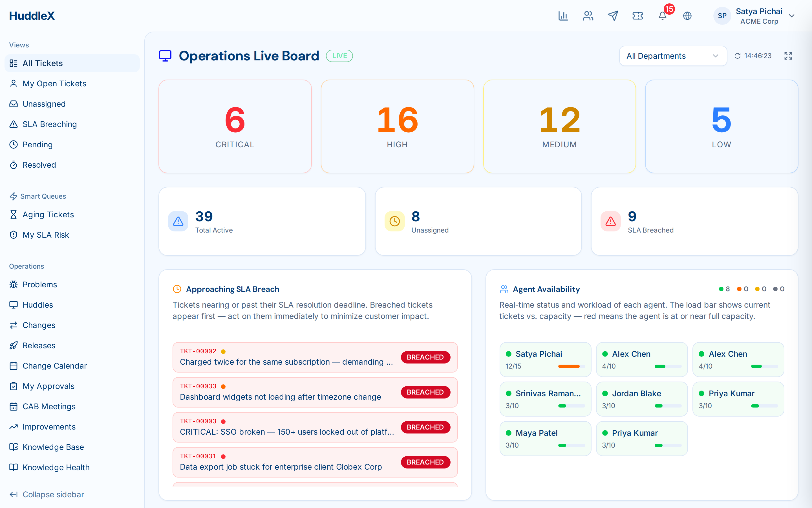The height and width of the screenshot is (508, 812).
Task: Click the My SLA Risk shield icon
Action: point(14,235)
